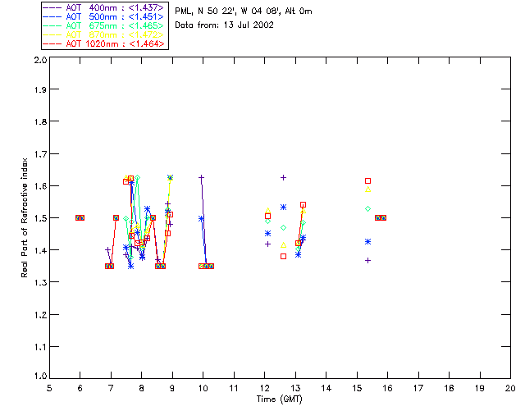Click the yellow triangle marker near 1.59 past 15h
525x420 pixels.
tap(368, 189)
